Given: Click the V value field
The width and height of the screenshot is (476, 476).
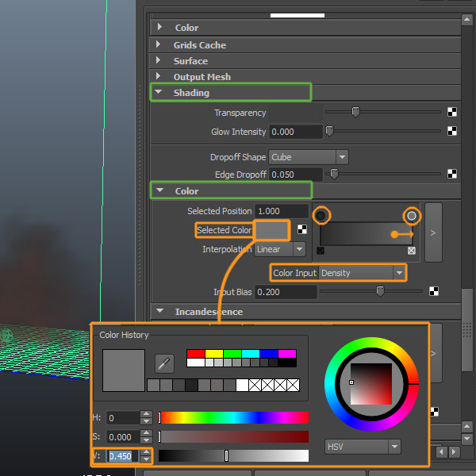Looking at the screenshot, I should point(123,456).
